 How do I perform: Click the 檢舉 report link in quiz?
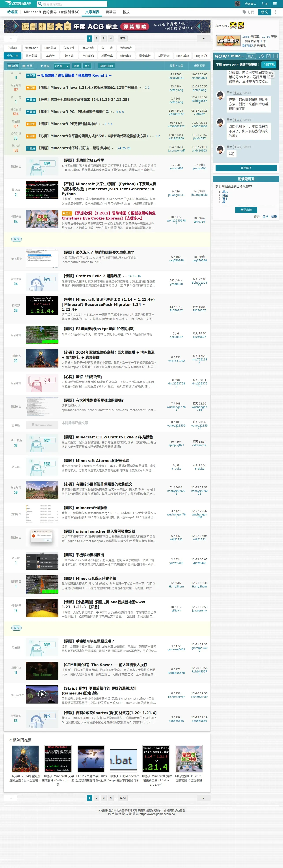point(274,217)
